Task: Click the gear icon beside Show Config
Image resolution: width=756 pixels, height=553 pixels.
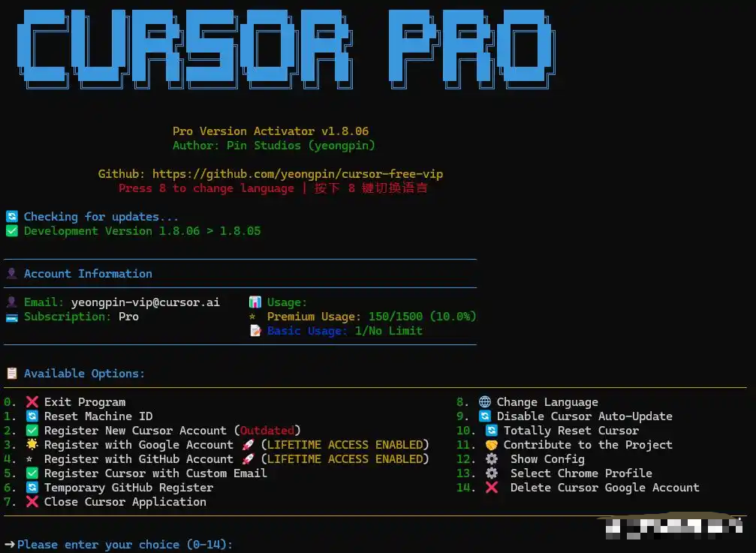Action: [x=491, y=458]
